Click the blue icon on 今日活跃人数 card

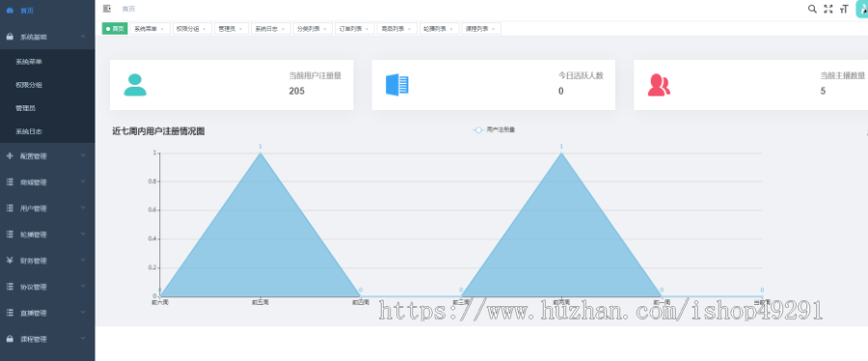(x=397, y=85)
